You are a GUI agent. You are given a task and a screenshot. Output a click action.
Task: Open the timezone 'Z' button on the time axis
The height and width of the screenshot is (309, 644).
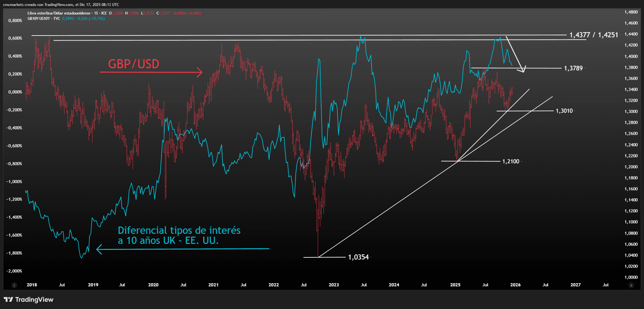(14, 285)
